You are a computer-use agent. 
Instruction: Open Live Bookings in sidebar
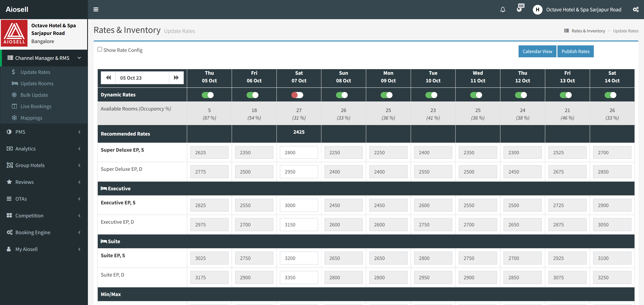[x=36, y=106]
